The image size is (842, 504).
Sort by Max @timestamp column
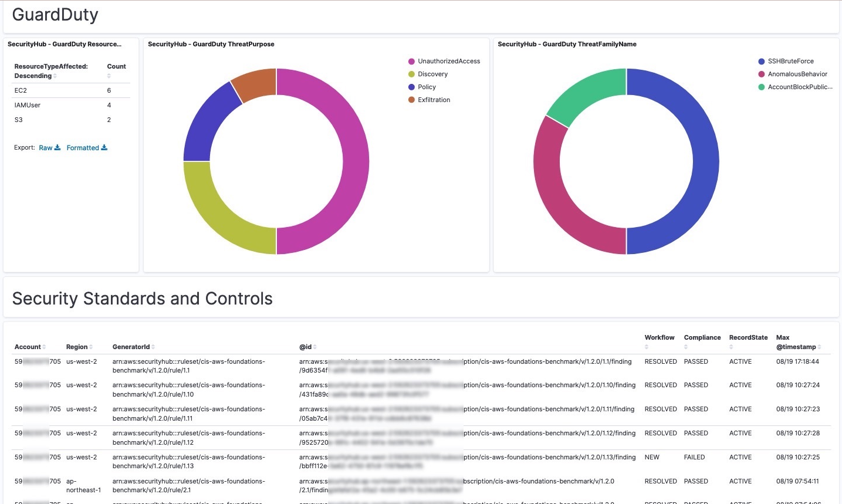[819, 347]
